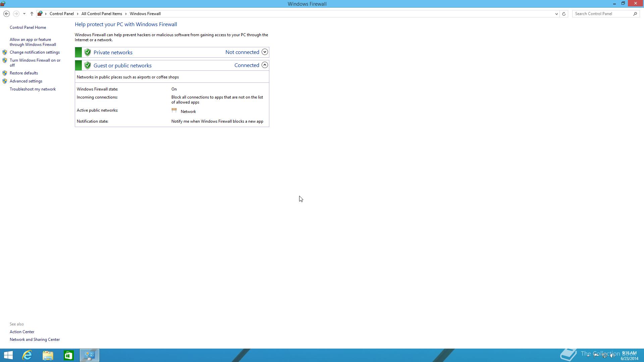The height and width of the screenshot is (362, 644).
Task: Open Windows Store from taskbar
Action: tap(69, 355)
